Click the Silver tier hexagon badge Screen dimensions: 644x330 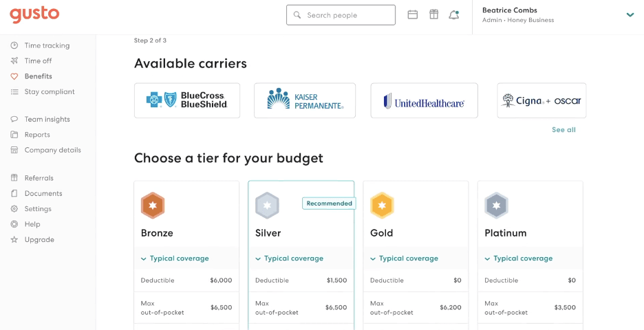(x=267, y=206)
